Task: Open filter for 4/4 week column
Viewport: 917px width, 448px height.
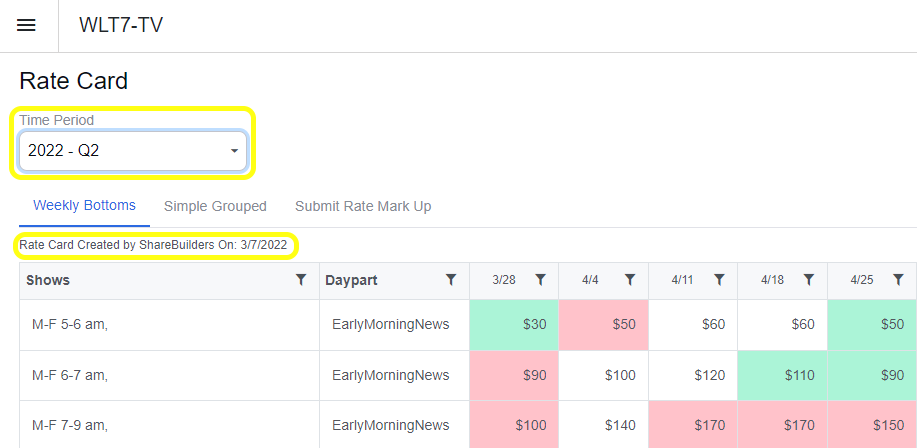Action: (x=630, y=280)
